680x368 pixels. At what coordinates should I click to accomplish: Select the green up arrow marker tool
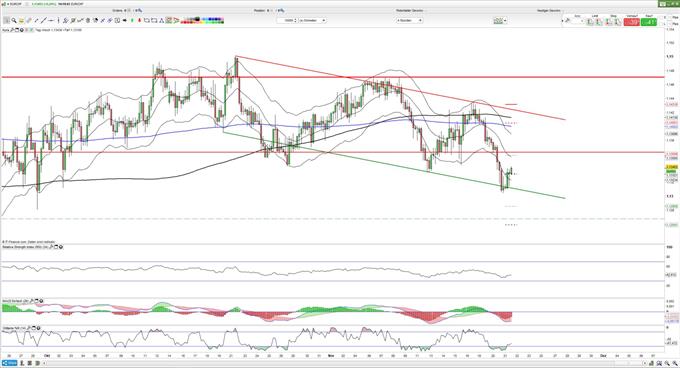(x=132, y=20)
